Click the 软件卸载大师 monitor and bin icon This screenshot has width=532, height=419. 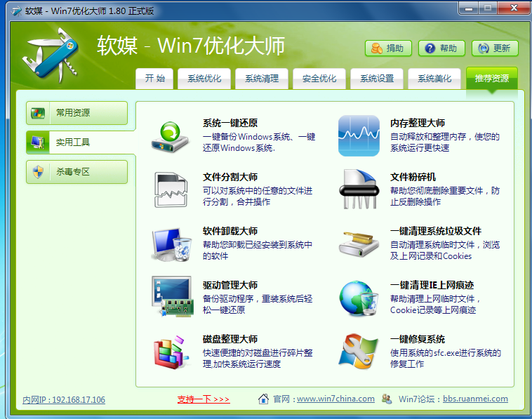(172, 245)
